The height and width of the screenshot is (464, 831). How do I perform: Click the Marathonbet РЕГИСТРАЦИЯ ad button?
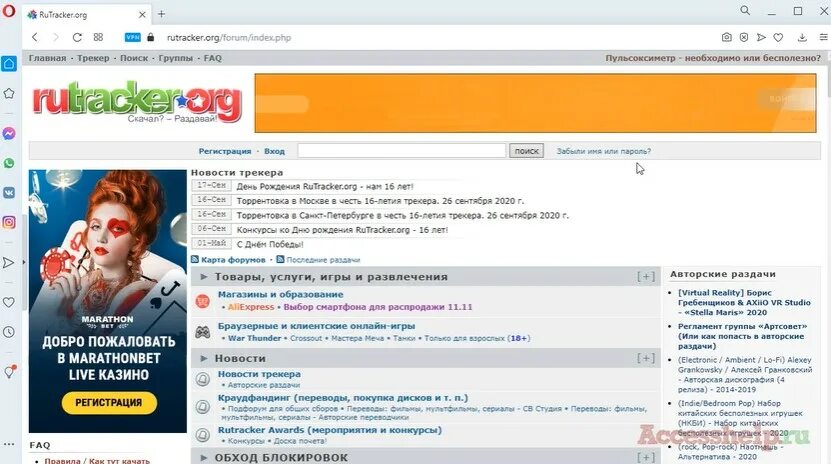tap(109, 403)
